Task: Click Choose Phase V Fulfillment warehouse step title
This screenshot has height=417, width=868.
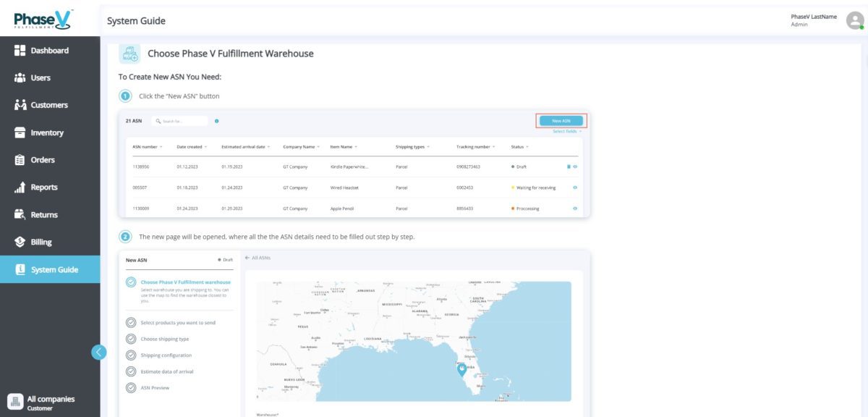Action: tap(186, 282)
